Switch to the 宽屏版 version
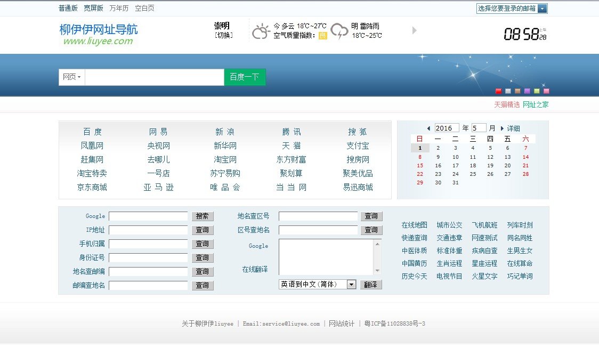Viewport: 599px width, 364px height. (93, 8)
